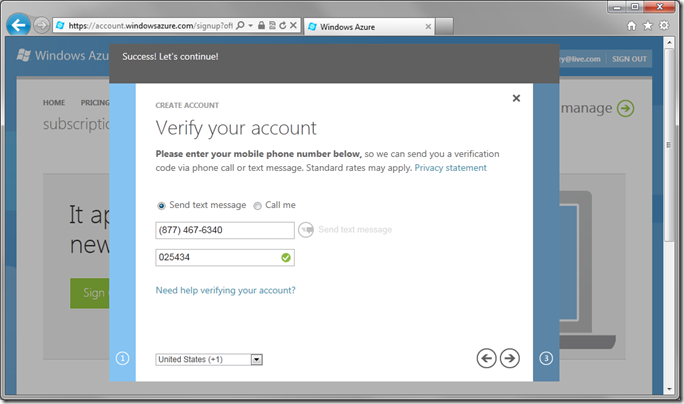Click the compatibility view icon in address bar
Screen dimensions: 684x404
point(272,25)
